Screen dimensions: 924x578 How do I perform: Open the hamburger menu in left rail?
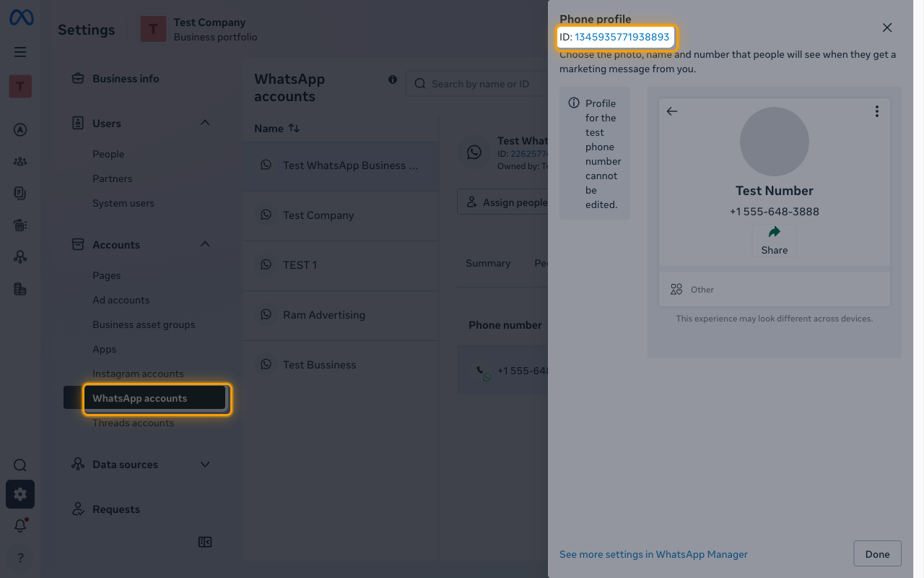20,52
